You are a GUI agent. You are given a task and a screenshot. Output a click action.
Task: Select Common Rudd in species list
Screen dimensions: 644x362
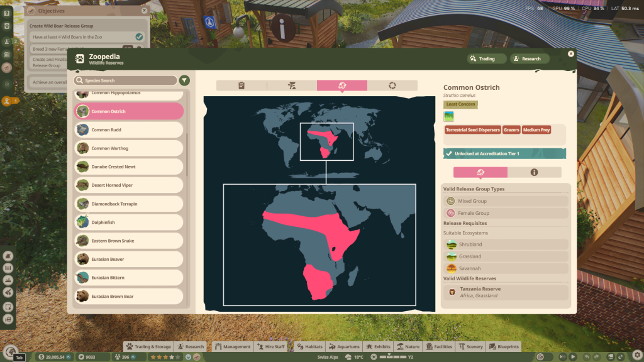tap(128, 129)
